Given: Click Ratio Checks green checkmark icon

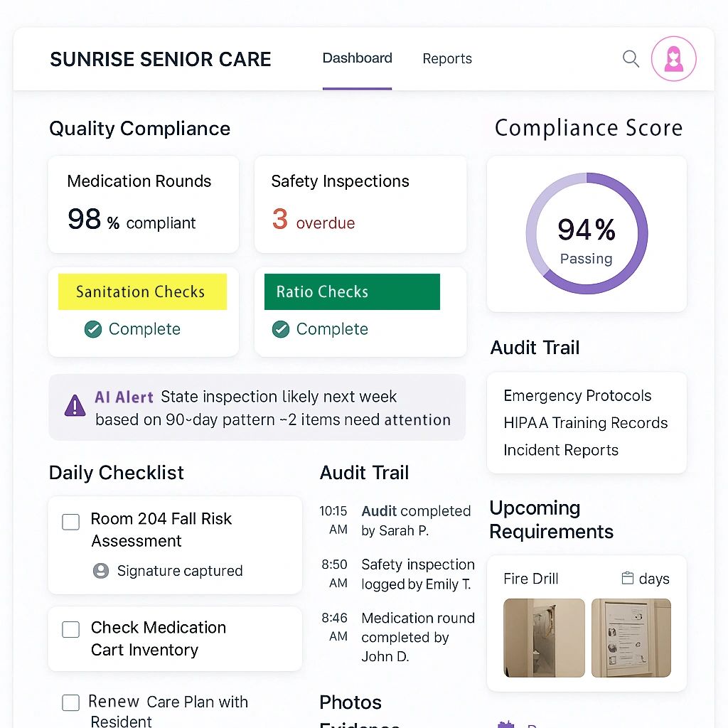Looking at the screenshot, I should 281,329.
